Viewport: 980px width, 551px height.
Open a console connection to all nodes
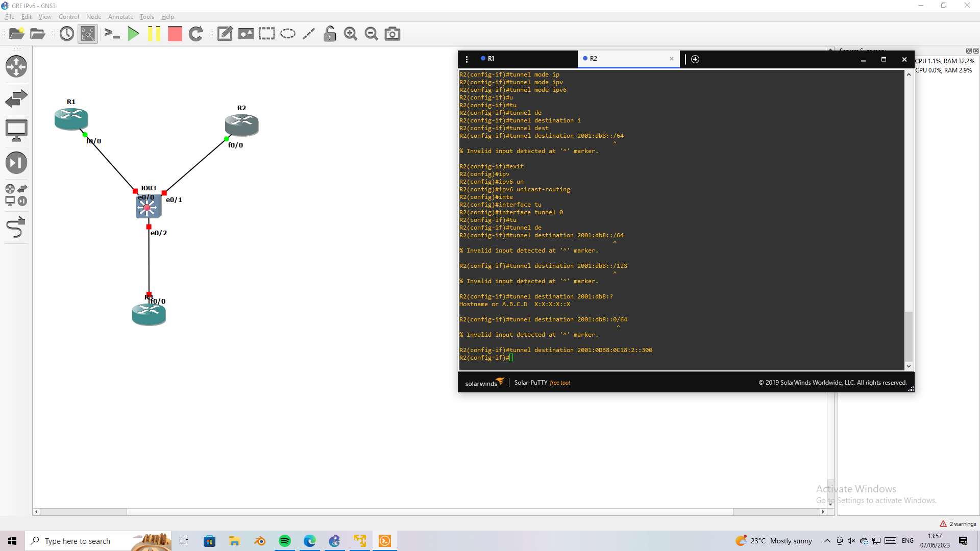point(112,34)
